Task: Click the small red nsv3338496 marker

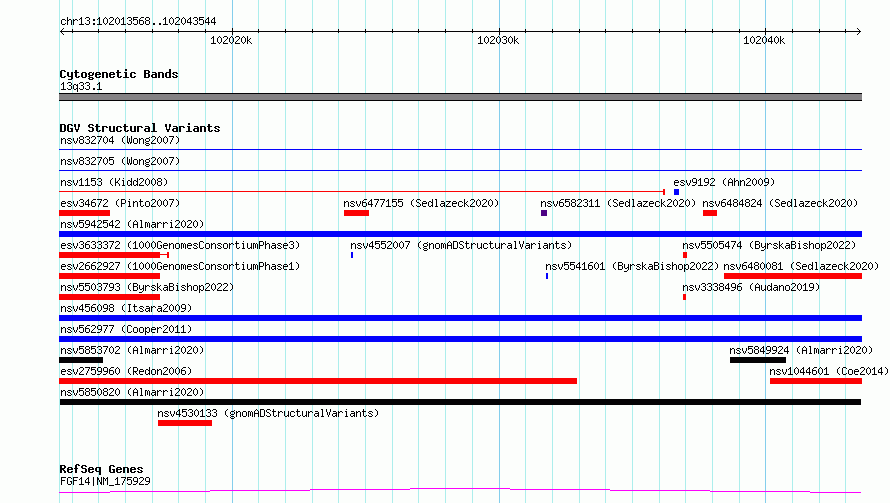Action: pyautogui.click(x=685, y=297)
